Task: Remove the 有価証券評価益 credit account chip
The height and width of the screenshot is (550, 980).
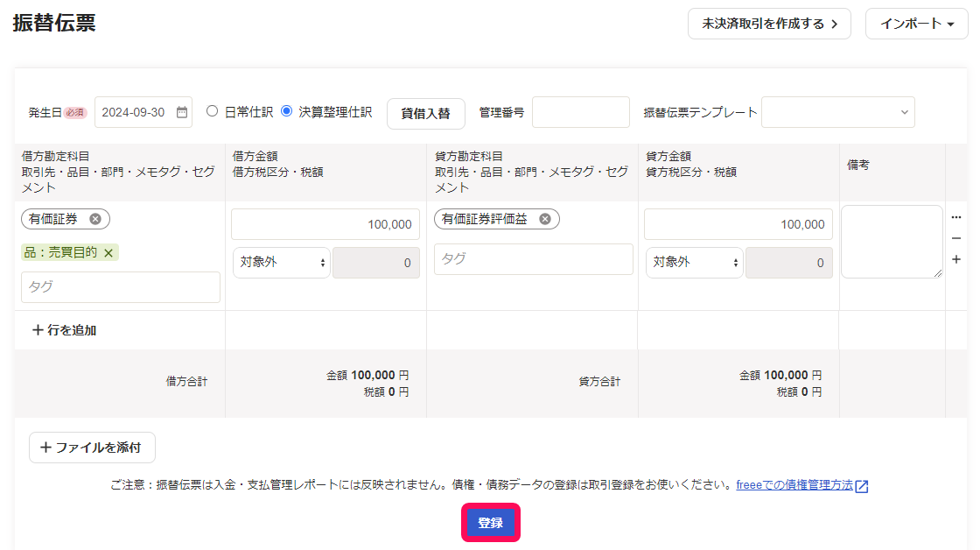Action: coord(545,219)
